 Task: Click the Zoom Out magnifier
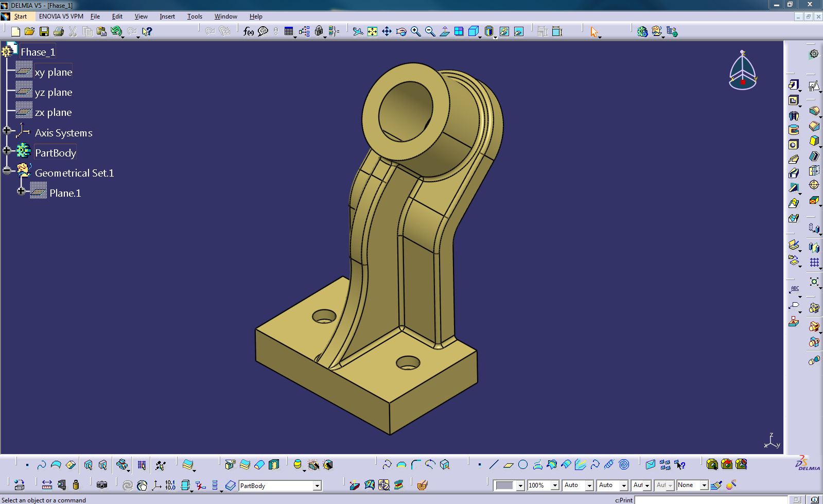click(430, 31)
